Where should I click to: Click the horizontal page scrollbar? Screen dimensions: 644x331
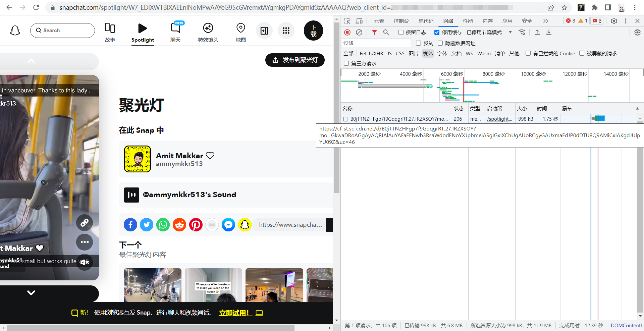coord(150,328)
